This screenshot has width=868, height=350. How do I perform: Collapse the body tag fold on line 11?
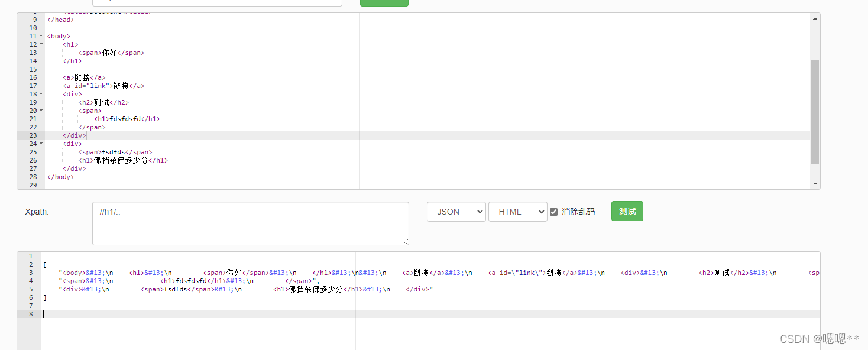41,36
